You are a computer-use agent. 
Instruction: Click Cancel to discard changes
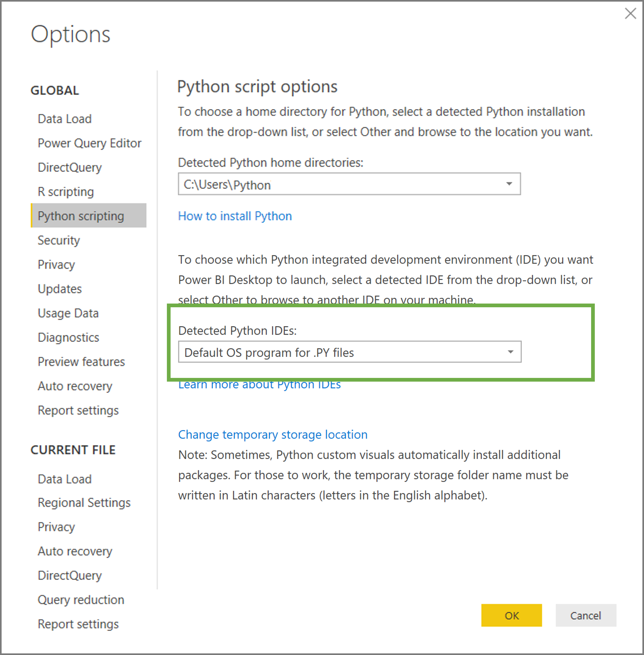(x=586, y=615)
